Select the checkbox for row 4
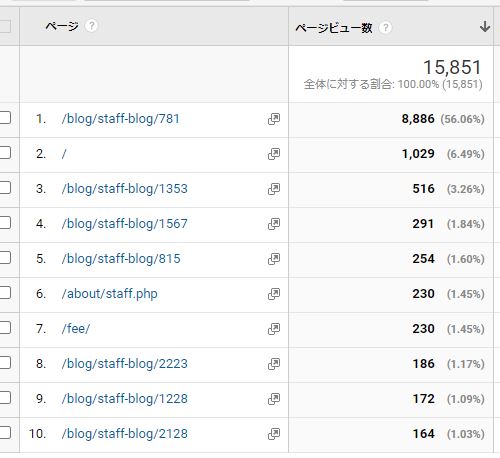This screenshot has height=458, width=500. [5, 223]
